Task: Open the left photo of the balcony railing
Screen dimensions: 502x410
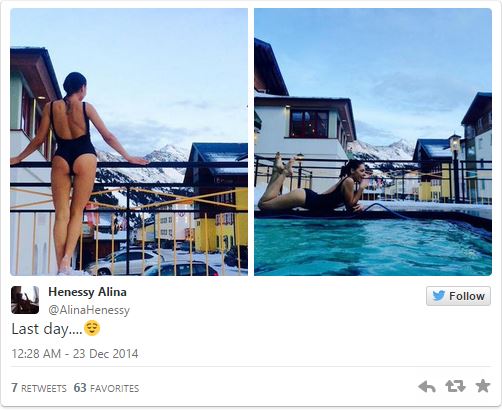Action: pyautogui.click(x=129, y=142)
